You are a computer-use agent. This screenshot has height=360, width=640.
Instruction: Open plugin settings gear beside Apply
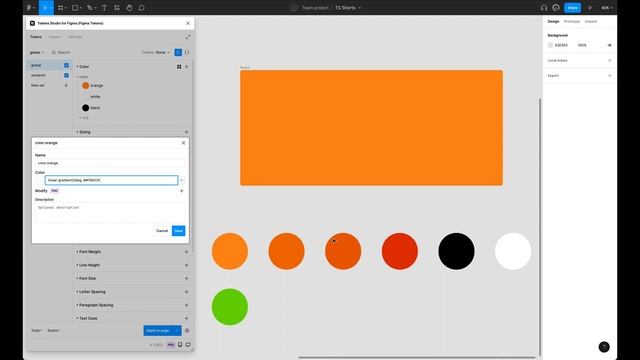coord(187,331)
